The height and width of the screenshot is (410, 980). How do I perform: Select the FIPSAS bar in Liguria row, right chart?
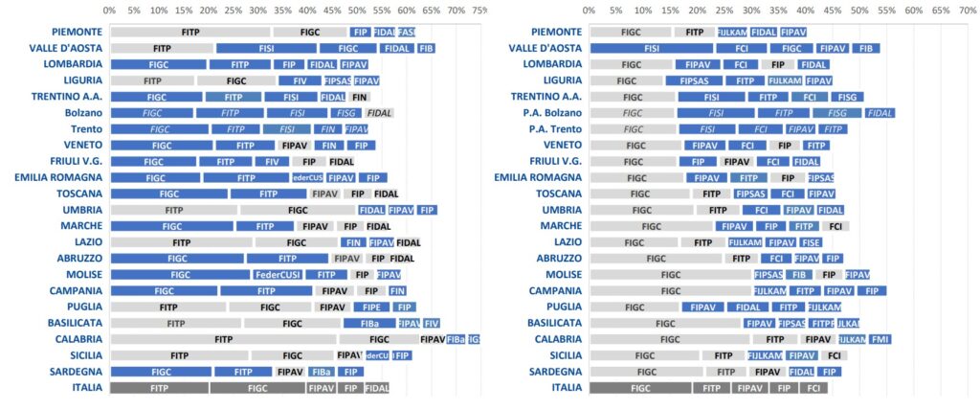pos(695,80)
